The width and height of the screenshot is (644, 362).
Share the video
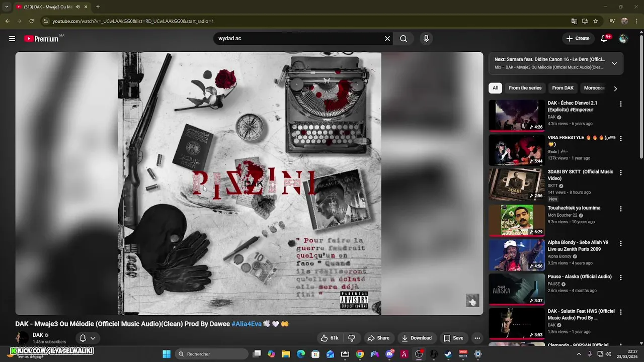[x=378, y=338]
